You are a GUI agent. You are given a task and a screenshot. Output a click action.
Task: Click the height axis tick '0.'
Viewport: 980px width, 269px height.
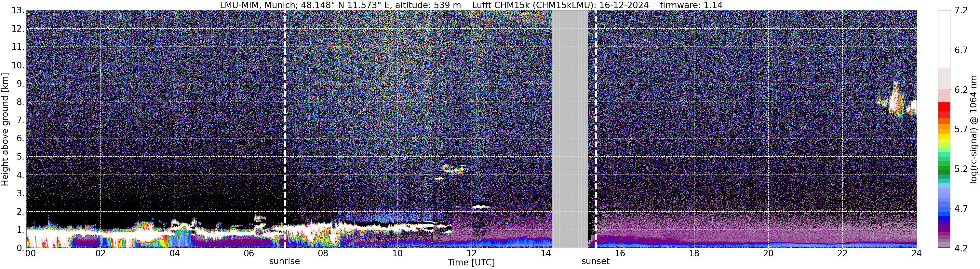pos(20,248)
